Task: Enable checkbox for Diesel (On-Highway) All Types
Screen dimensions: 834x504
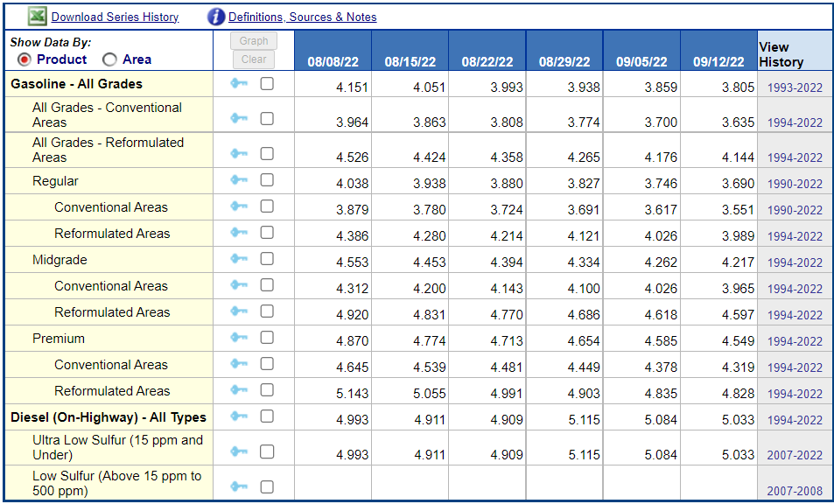Action: [267, 416]
